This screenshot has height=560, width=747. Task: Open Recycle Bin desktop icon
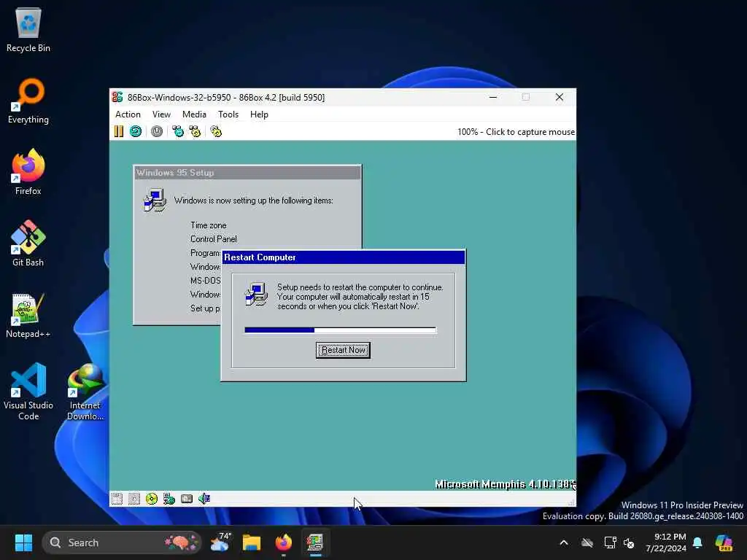28,30
